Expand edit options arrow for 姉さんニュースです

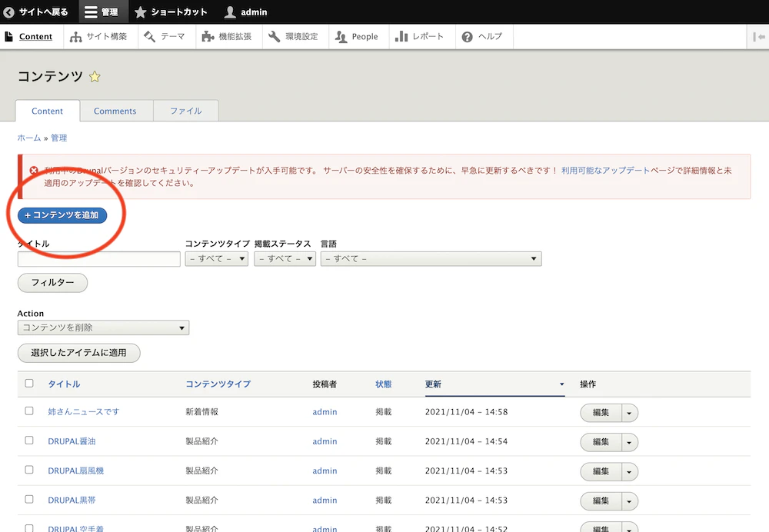[x=629, y=413]
